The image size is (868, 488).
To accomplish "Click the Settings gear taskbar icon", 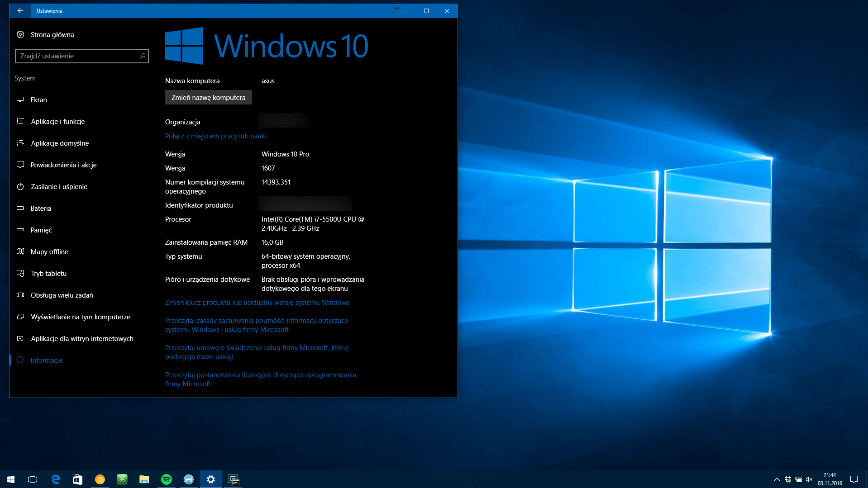I will (211, 479).
